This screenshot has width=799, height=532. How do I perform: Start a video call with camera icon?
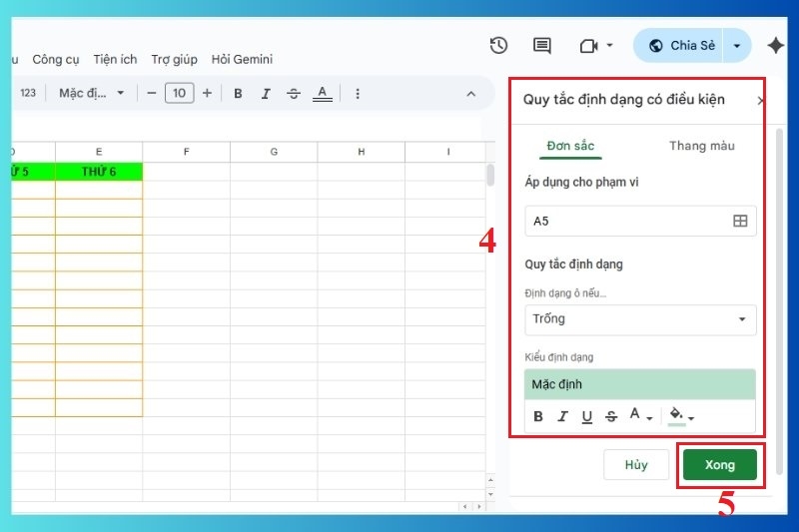tap(588, 46)
